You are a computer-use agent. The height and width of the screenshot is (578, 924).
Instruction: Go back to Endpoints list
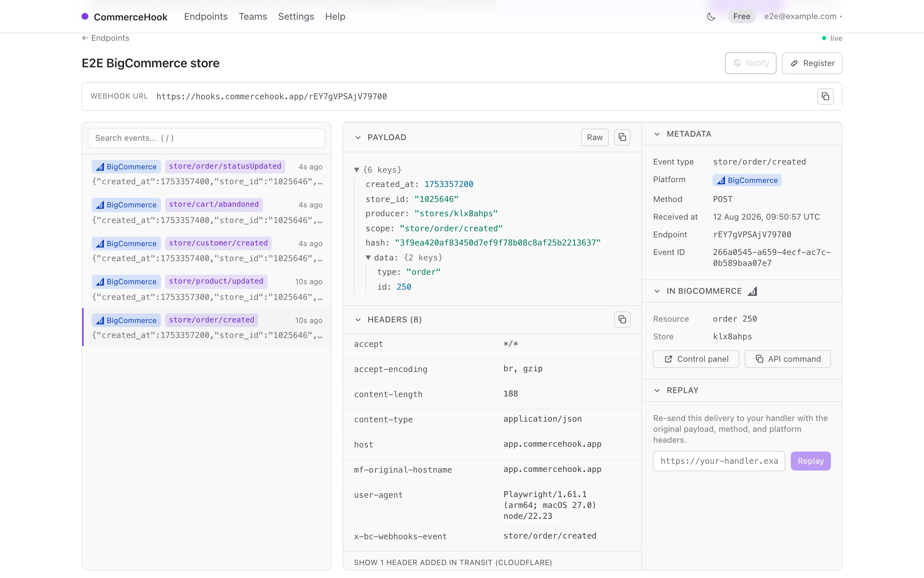(105, 38)
